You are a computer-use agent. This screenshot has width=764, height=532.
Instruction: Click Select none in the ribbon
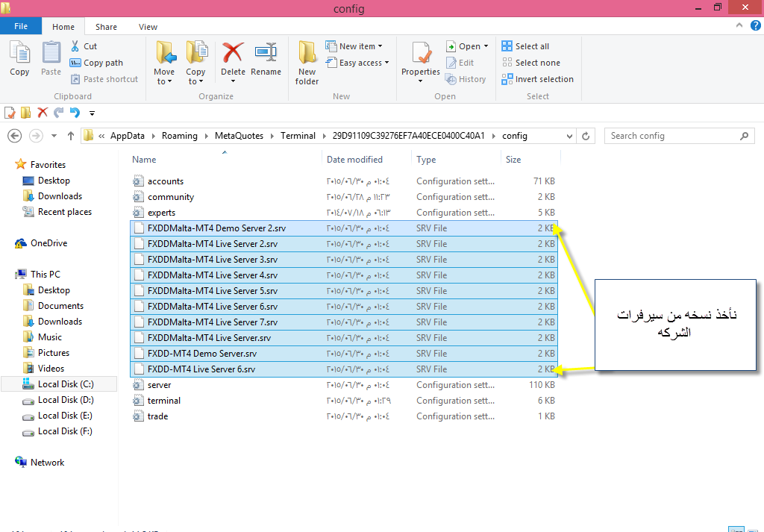coord(531,63)
